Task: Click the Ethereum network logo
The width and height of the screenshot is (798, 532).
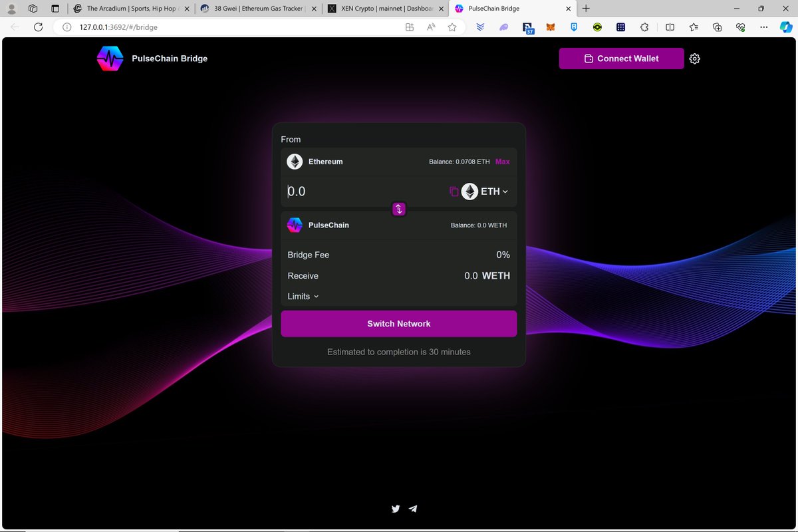Action: pos(295,162)
